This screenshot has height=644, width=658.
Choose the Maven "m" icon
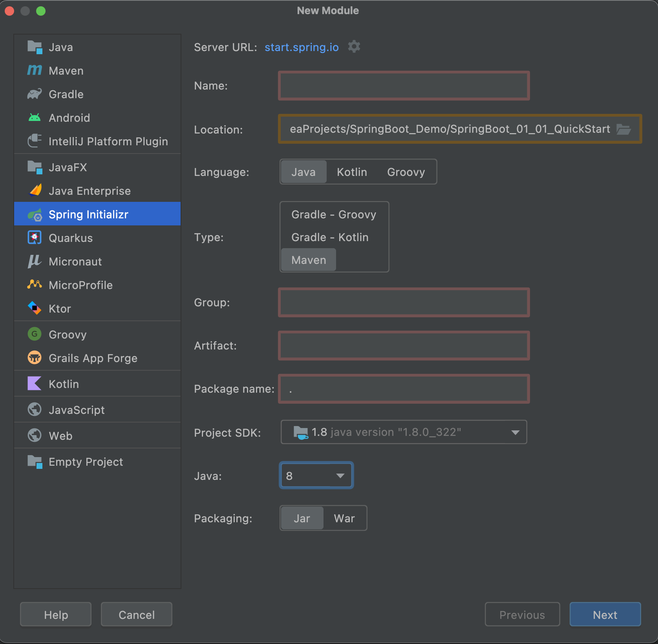pos(35,70)
